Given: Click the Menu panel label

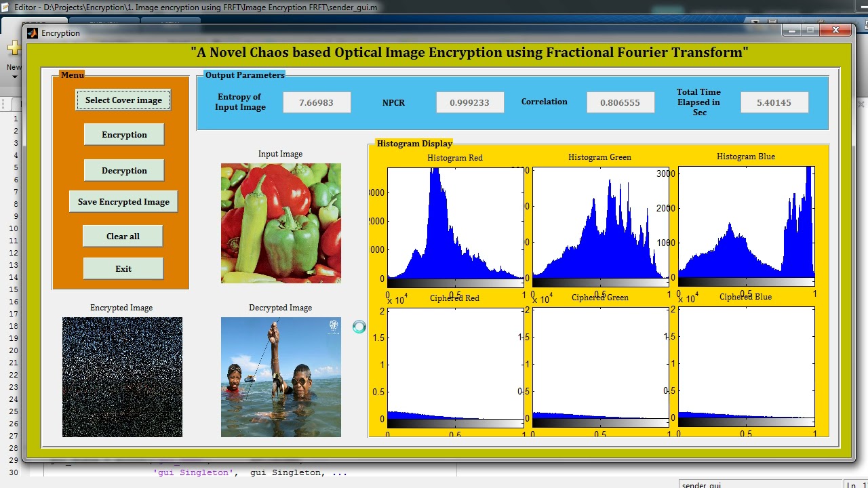Looking at the screenshot, I should click(72, 75).
